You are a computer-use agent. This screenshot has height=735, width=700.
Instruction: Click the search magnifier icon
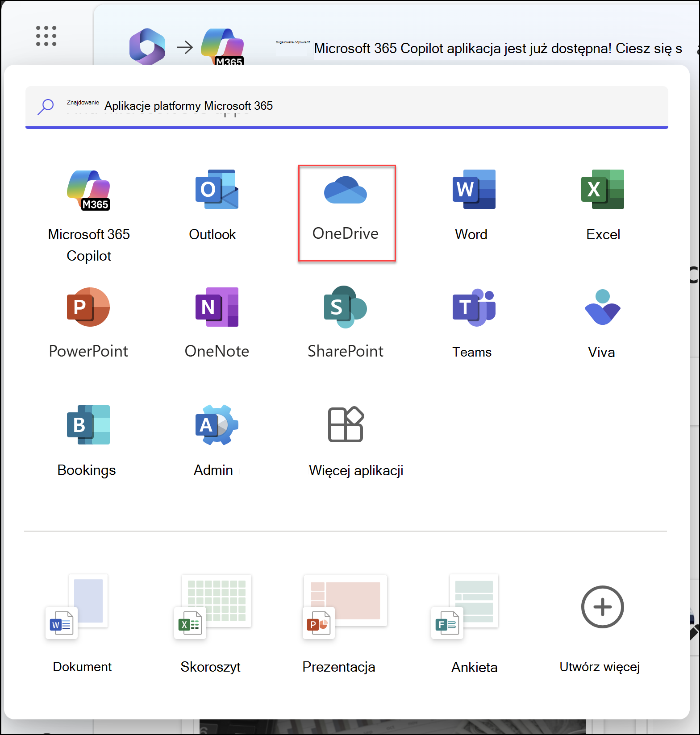[46, 107]
